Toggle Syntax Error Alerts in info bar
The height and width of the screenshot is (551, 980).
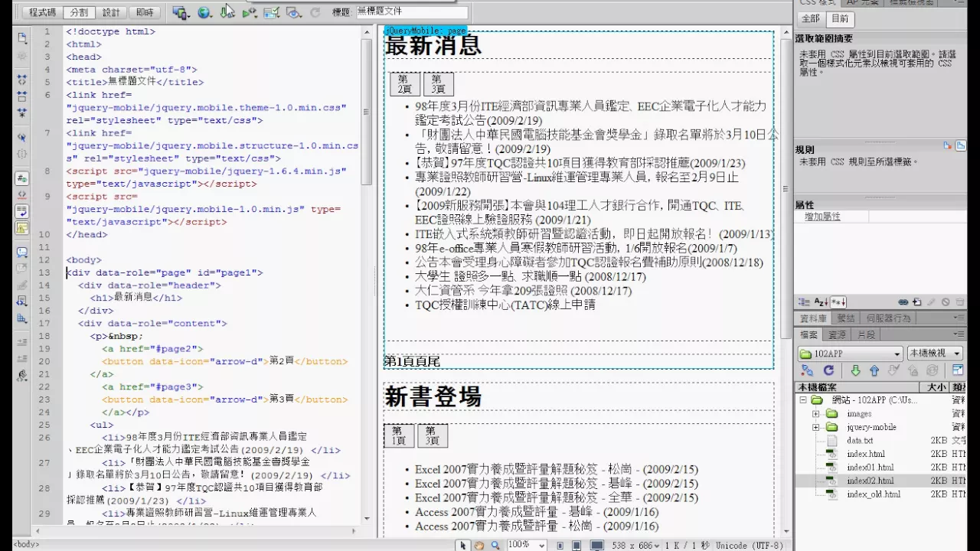coord(22,228)
